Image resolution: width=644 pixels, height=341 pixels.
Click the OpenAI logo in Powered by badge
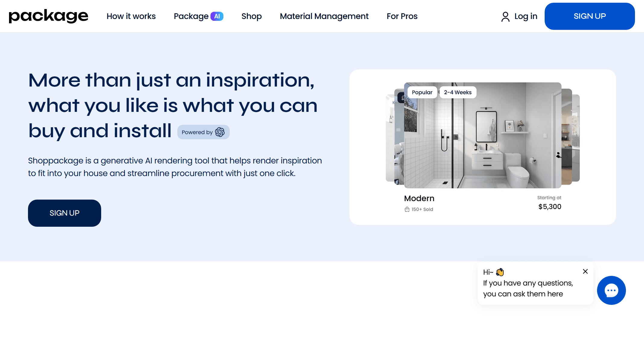point(220,132)
